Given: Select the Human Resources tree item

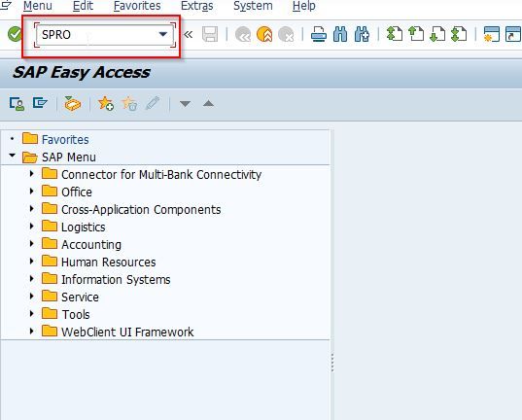Looking at the screenshot, I should point(109,262).
